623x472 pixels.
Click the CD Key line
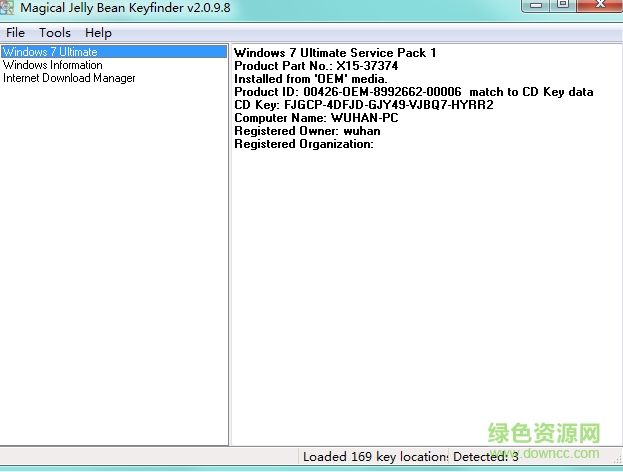click(364, 105)
